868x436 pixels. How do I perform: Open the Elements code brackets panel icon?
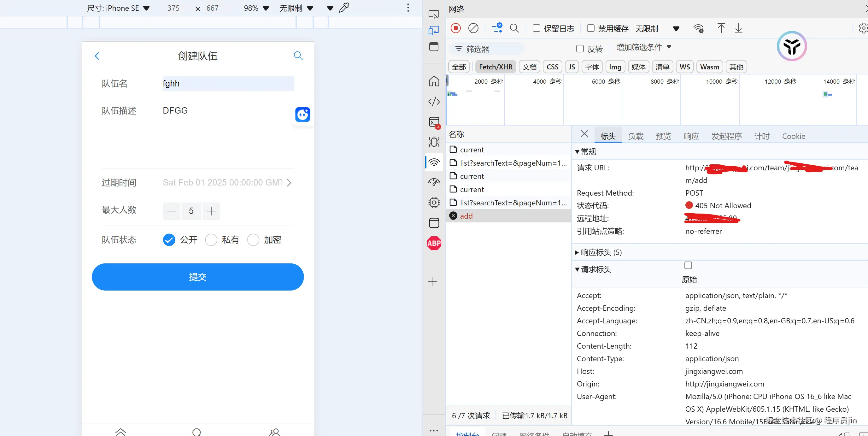(x=434, y=101)
